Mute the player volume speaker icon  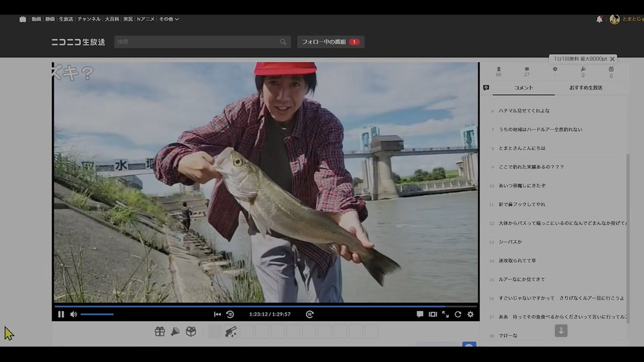[74, 314]
